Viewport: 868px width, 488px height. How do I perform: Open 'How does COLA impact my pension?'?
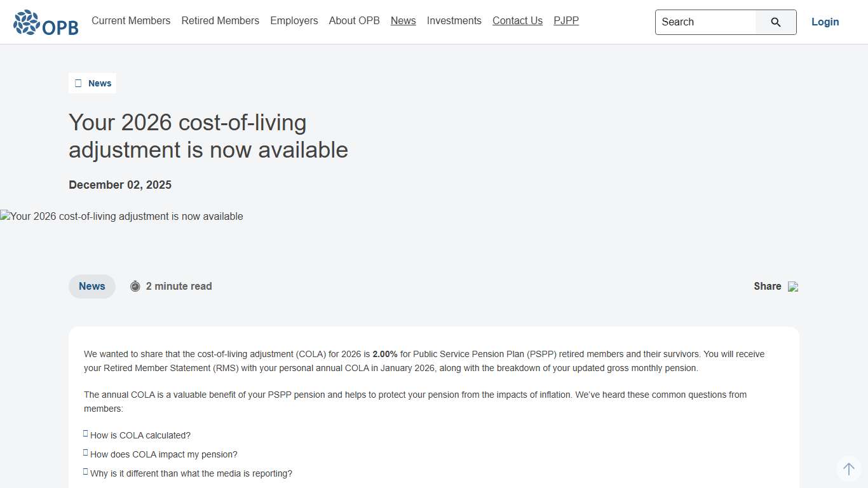[163, 454]
